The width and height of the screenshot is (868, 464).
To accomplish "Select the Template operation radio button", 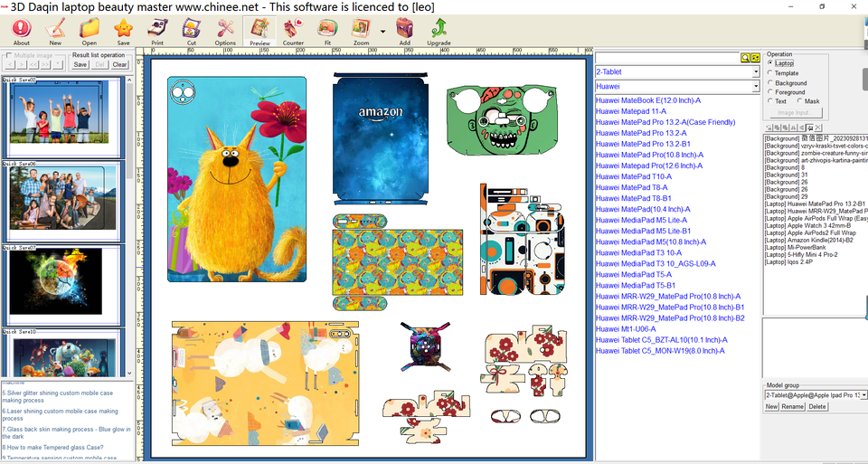I will point(770,73).
